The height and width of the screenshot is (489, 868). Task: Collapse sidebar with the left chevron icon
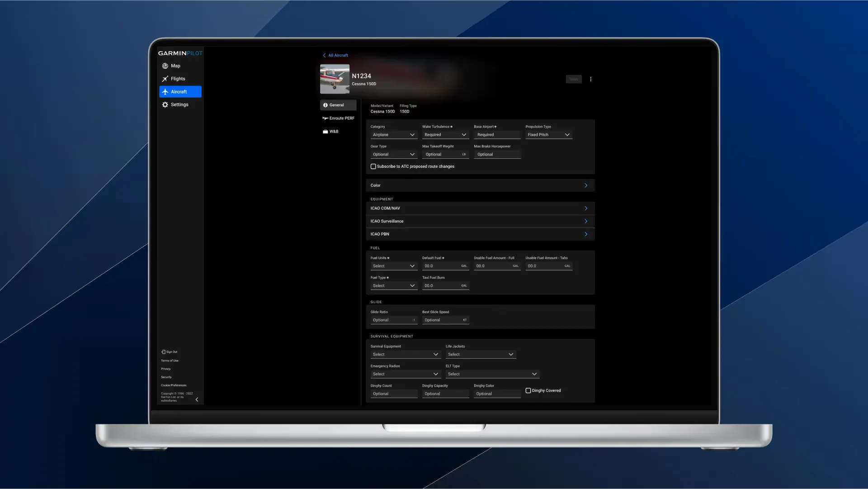click(x=197, y=399)
